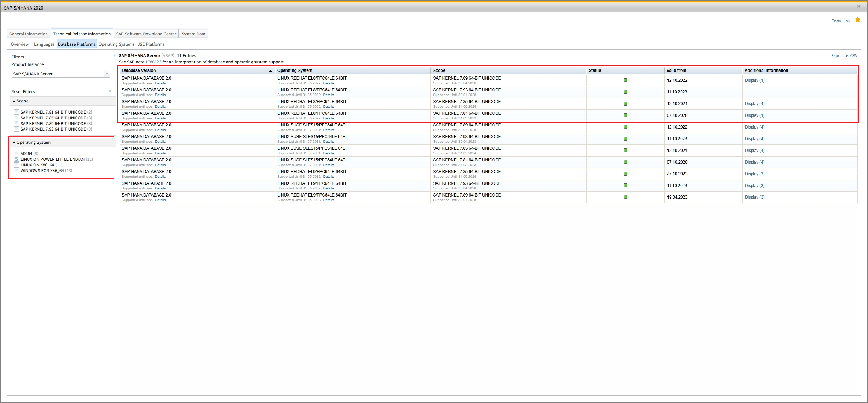Image resolution: width=868 pixels, height=403 pixels.
Task: Check the WINDOWS FOR X86_64 filter
Action: [x=16, y=171]
